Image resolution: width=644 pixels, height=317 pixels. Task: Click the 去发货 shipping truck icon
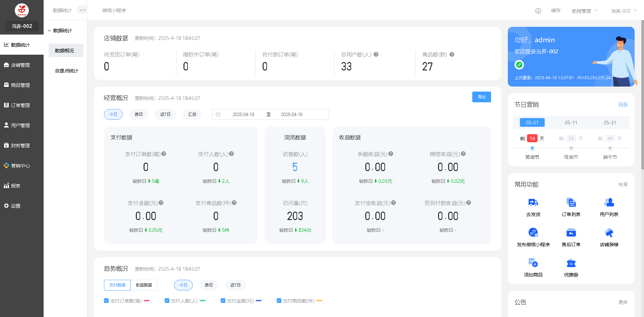coord(533,203)
